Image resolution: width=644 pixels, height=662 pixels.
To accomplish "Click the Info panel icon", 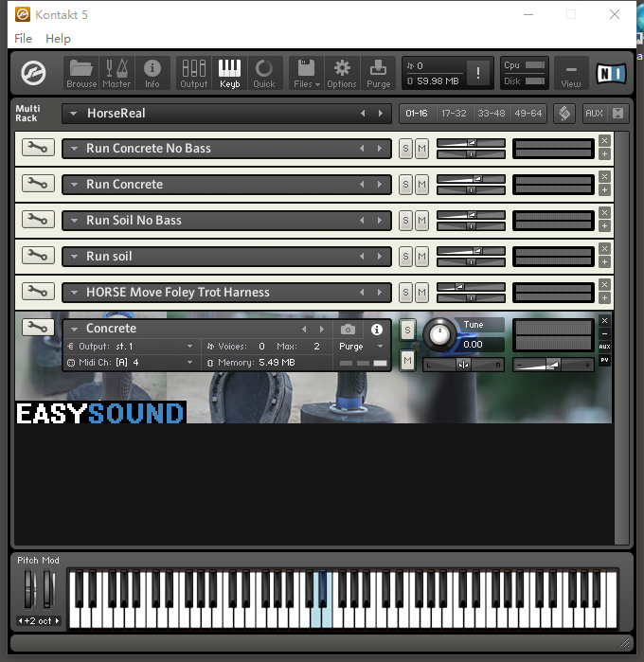I will coord(152,72).
